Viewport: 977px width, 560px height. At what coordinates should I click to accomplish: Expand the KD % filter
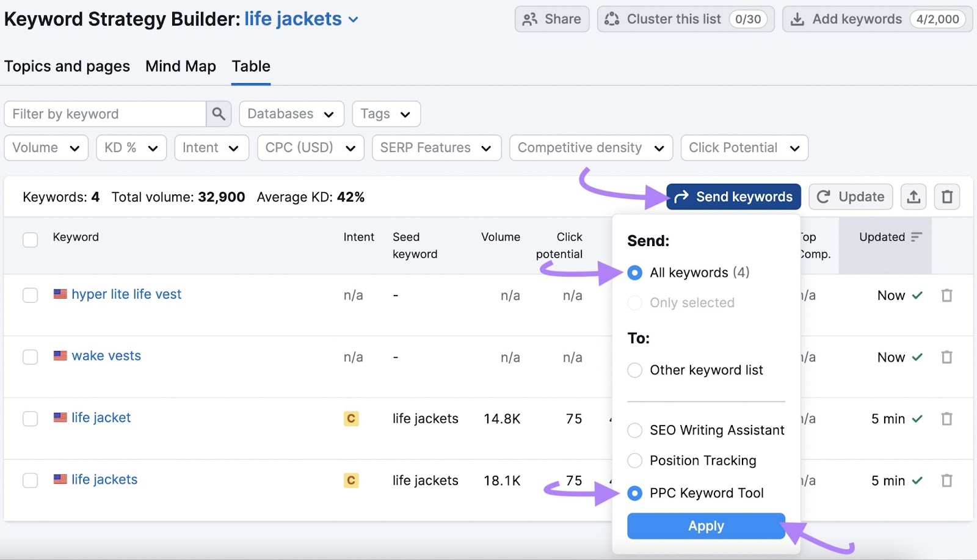(x=131, y=148)
